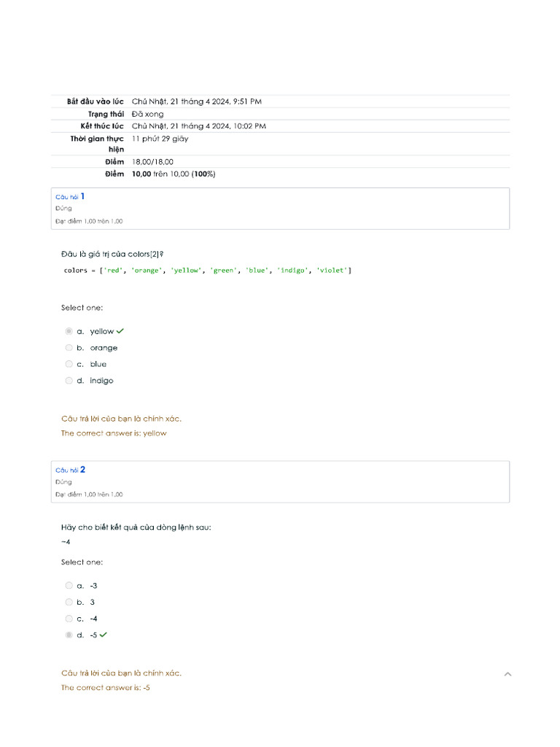Select radio option a. yellow

[x=69, y=331]
